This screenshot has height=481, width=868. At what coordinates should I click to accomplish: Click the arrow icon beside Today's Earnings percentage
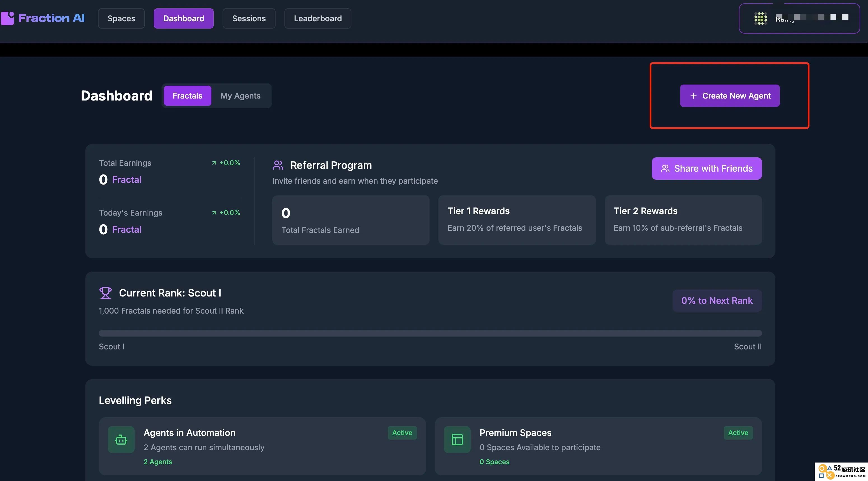[214, 213]
